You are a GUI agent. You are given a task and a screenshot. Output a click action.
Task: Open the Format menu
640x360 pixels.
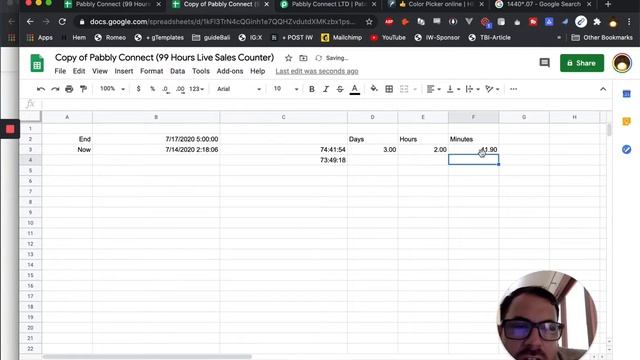coord(151,71)
